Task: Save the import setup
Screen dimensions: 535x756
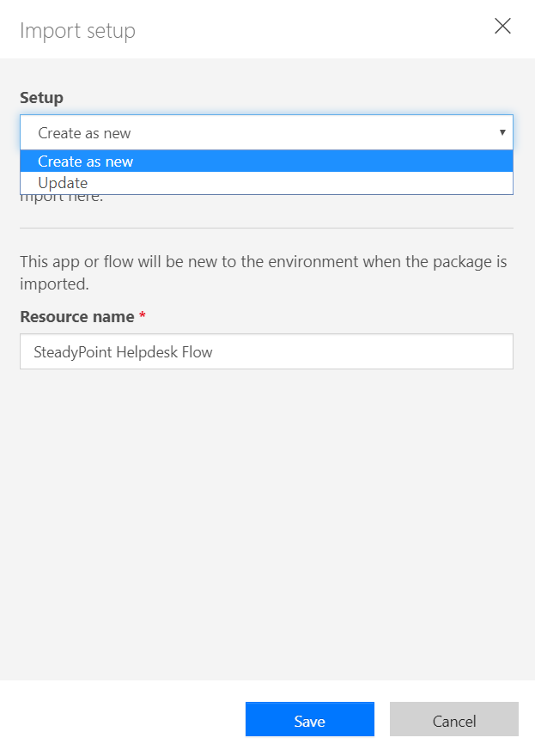Action: point(310,719)
